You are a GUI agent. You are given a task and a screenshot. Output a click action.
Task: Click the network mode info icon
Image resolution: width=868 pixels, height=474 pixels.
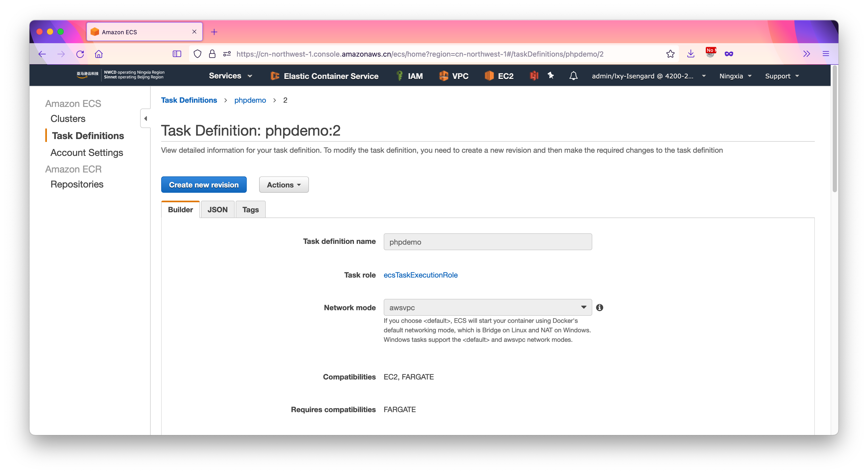coord(599,308)
